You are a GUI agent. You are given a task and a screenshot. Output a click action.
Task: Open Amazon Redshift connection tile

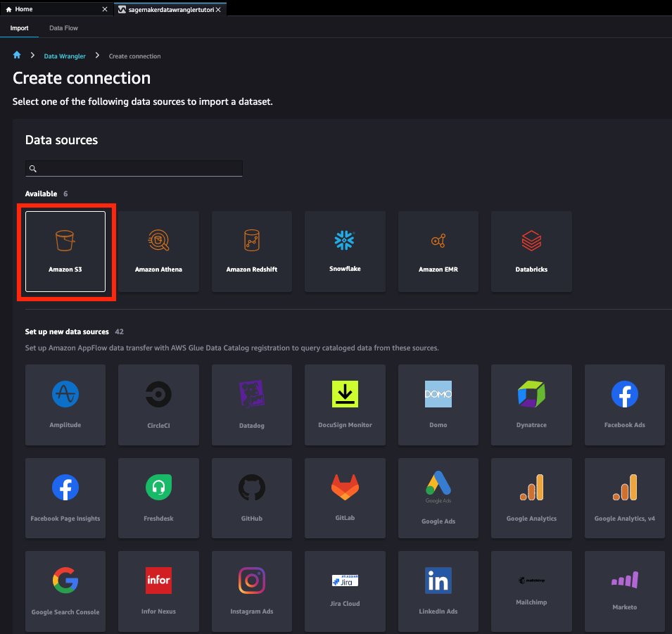(x=252, y=251)
